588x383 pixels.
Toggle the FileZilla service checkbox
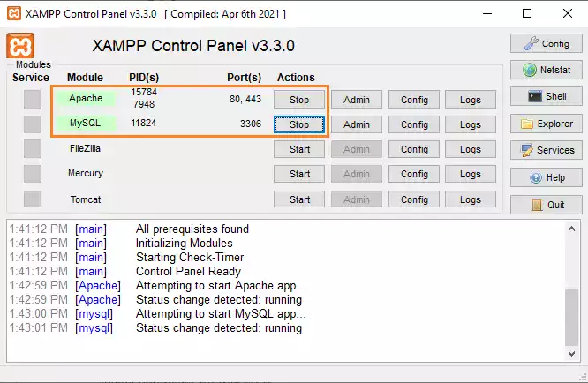coord(33,149)
